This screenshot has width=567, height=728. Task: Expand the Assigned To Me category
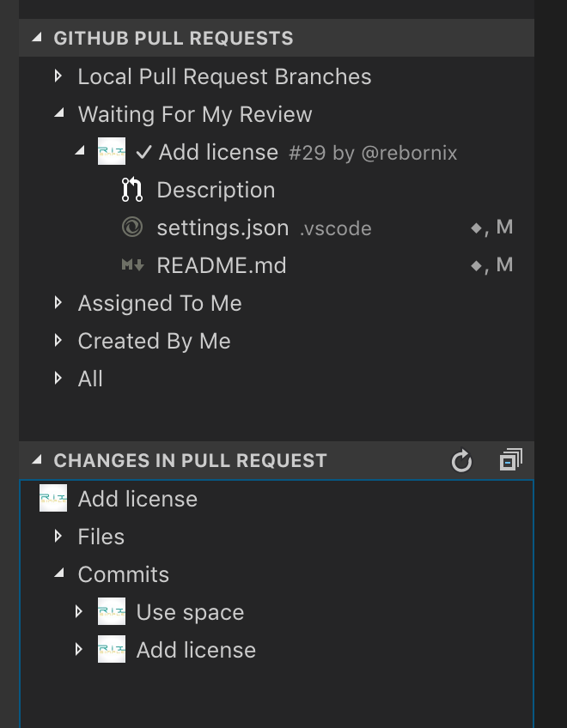click(59, 303)
